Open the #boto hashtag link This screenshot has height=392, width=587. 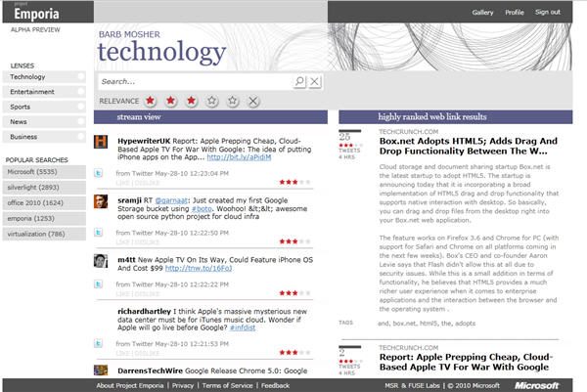click(x=202, y=209)
